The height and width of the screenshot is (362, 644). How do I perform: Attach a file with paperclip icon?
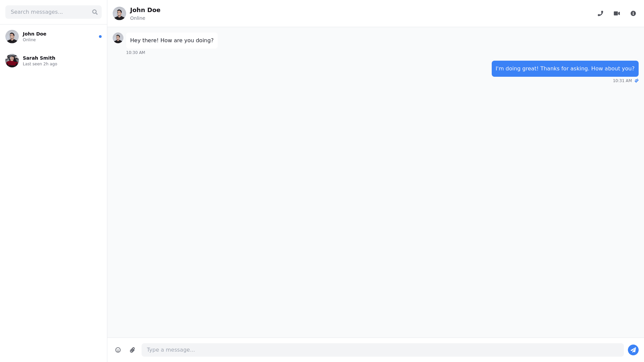(132, 350)
